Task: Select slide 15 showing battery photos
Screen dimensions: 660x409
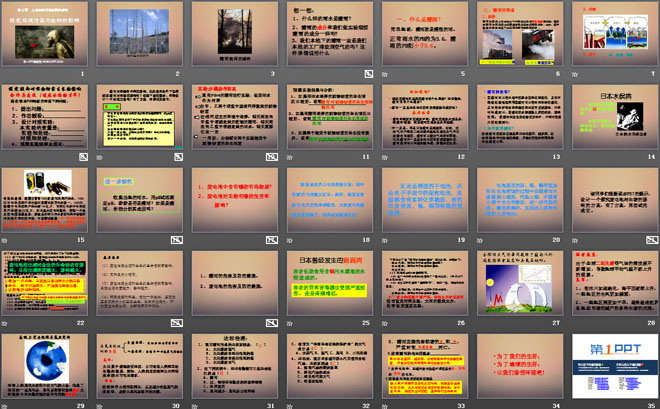Action: (x=45, y=199)
